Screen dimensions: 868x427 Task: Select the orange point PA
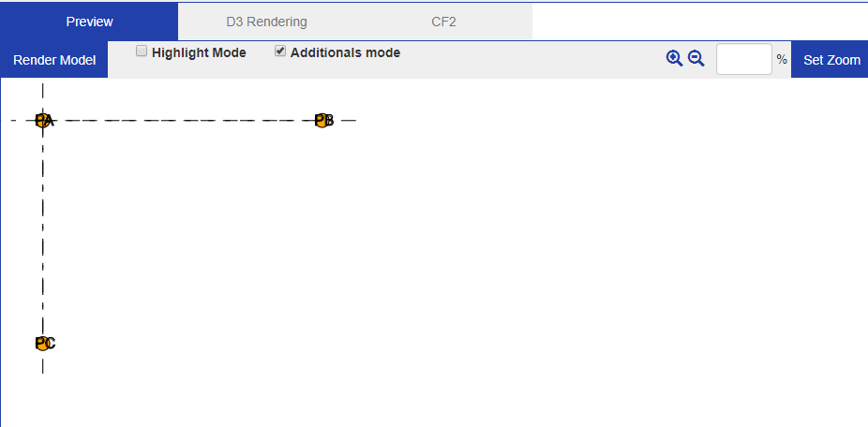(x=42, y=120)
